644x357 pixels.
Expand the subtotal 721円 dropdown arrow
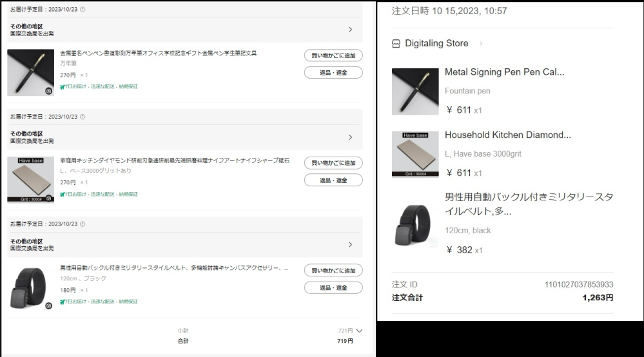359,331
